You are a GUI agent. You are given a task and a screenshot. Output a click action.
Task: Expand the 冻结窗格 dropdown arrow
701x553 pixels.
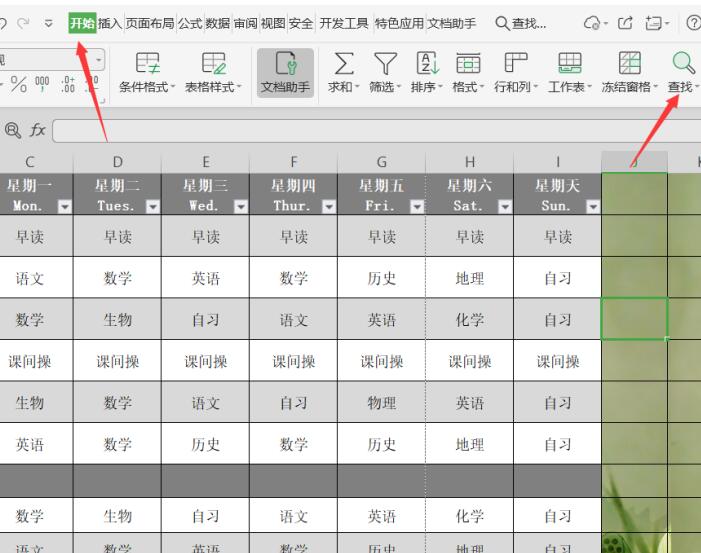pyautogui.click(x=655, y=87)
